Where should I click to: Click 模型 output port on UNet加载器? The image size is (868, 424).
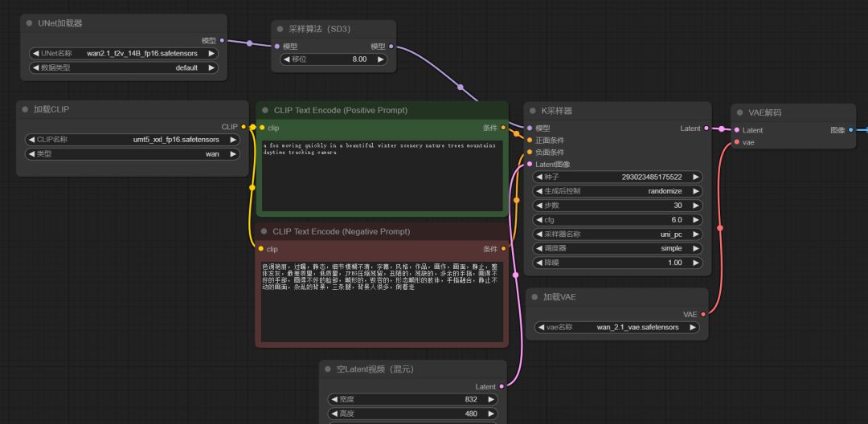pyautogui.click(x=221, y=40)
